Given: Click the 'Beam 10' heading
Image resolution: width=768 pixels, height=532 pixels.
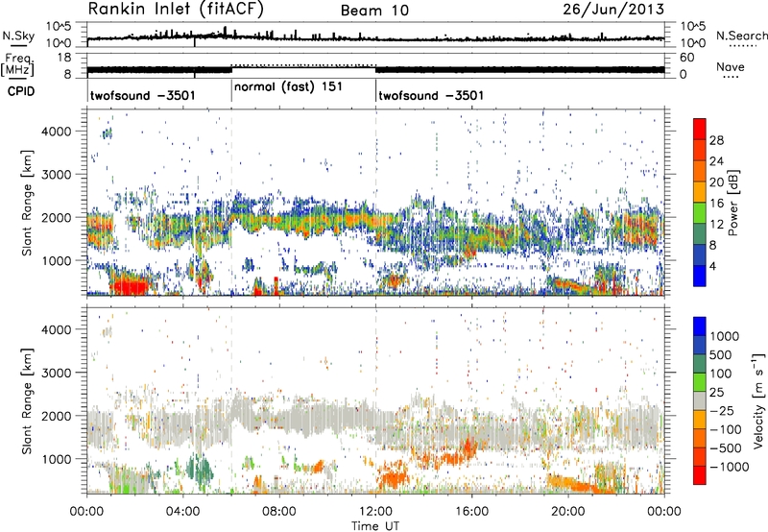Looking at the screenshot, I should click(374, 11).
